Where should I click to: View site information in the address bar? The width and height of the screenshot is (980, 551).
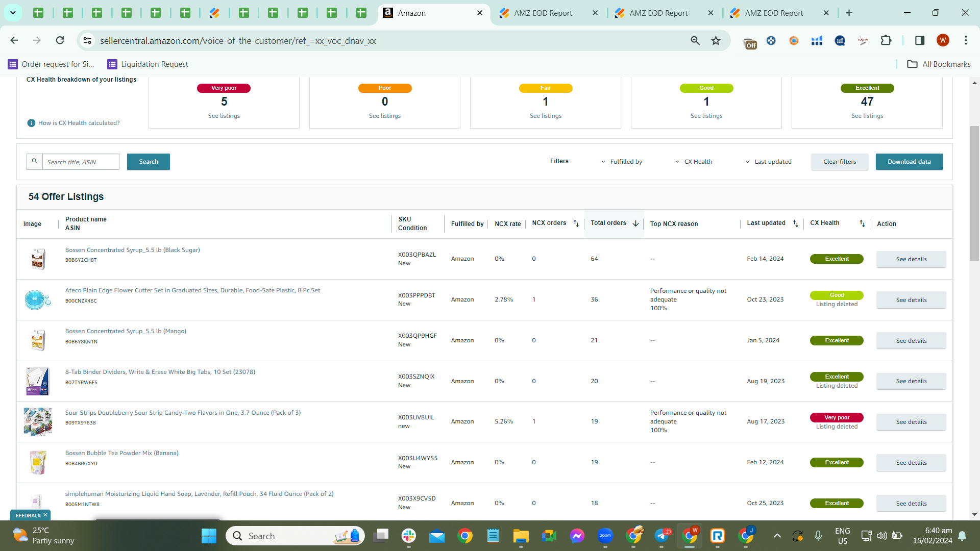pyautogui.click(x=88, y=40)
